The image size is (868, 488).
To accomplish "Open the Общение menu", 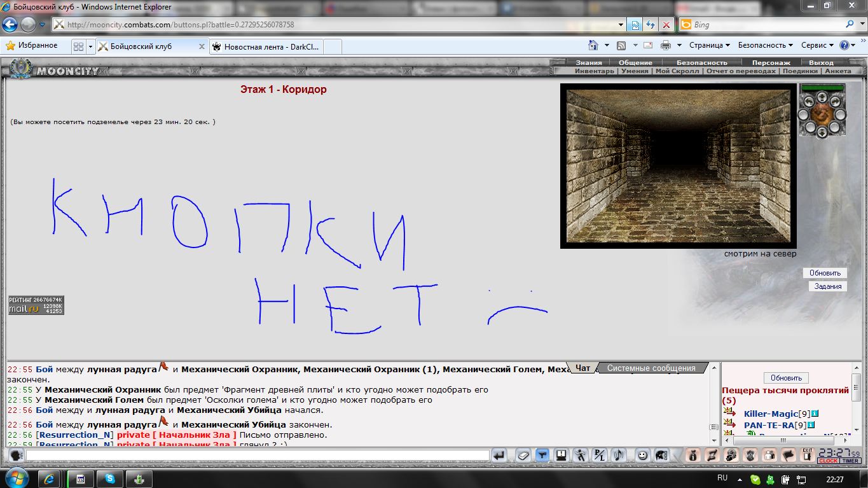I will (635, 62).
